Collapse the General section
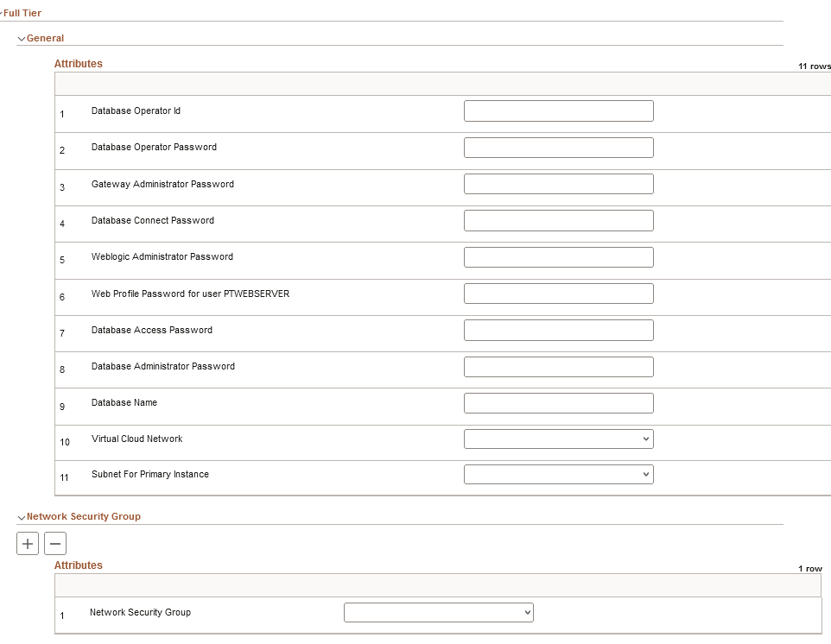 [x=22, y=39]
